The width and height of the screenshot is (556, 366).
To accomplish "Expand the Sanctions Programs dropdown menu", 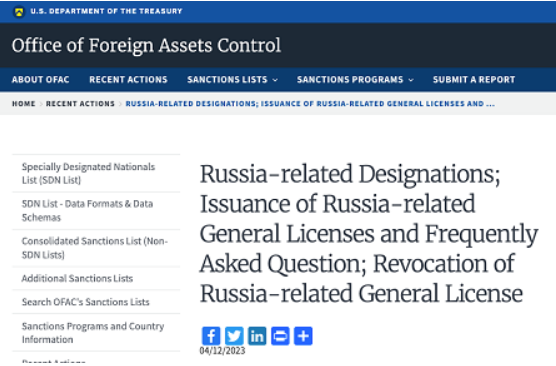I will click(355, 79).
